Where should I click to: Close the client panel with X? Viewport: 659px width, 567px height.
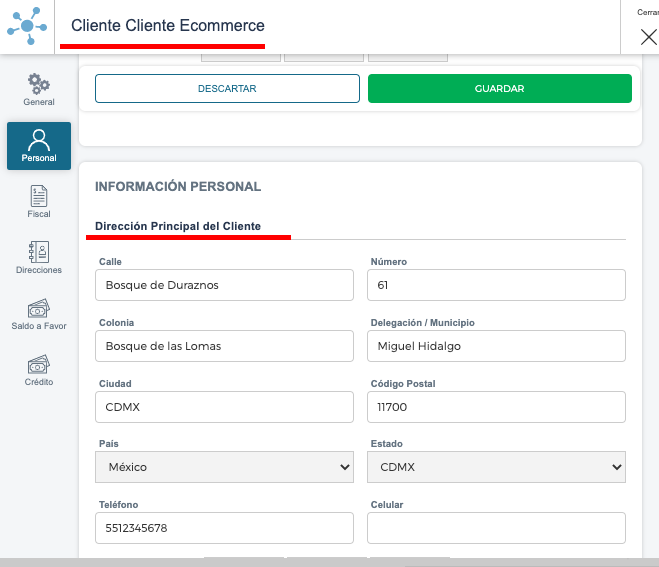click(648, 37)
